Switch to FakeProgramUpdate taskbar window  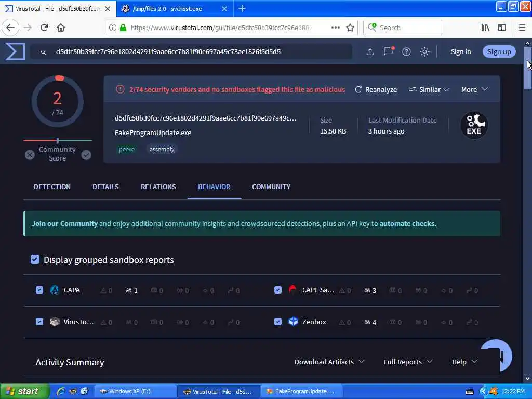coord(302,391)
